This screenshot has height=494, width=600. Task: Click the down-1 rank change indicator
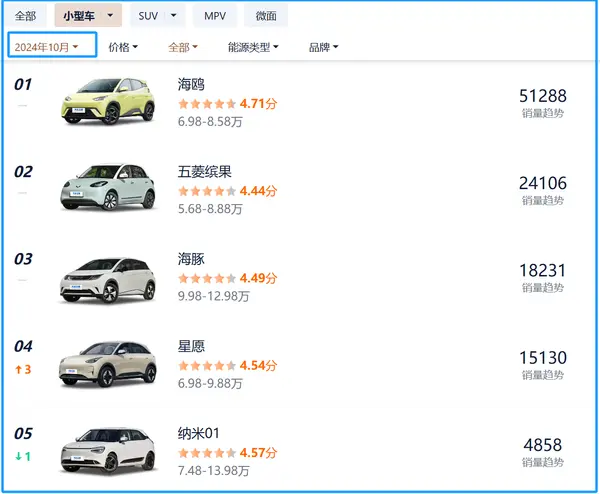[x=23, y=457]
